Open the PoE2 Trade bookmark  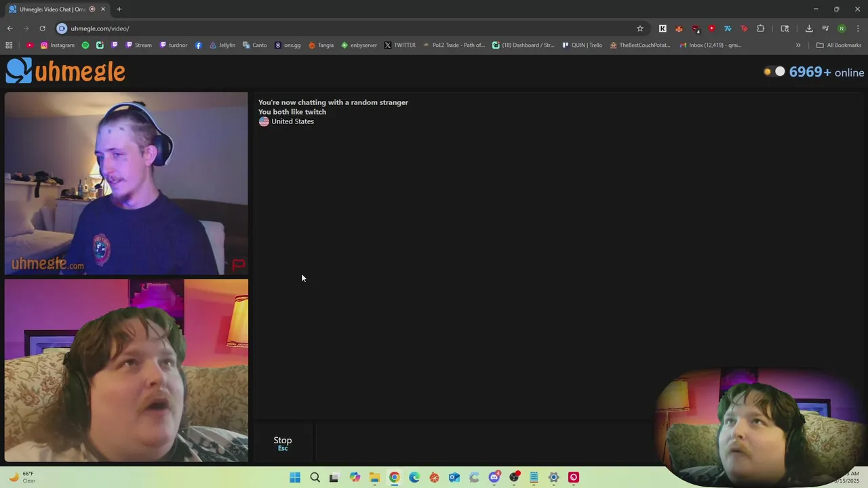point(454,45)
